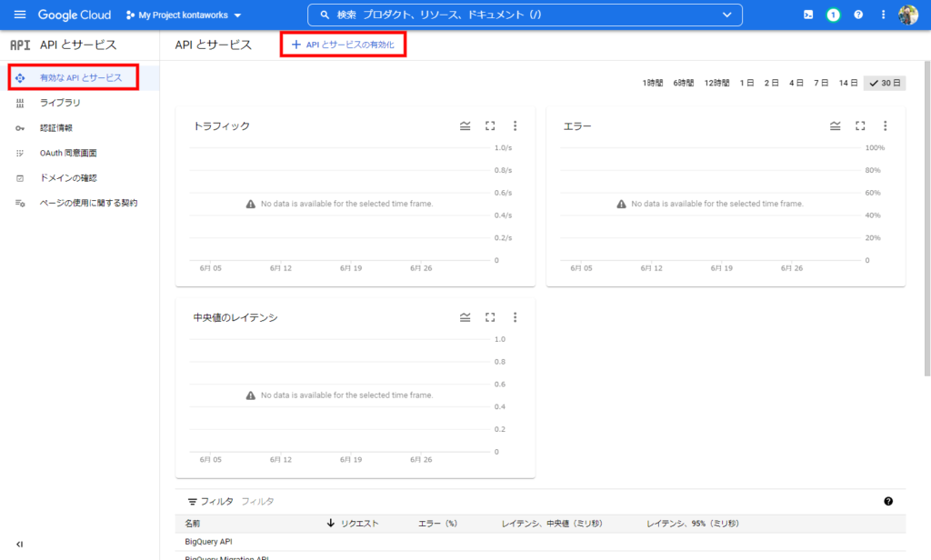Toggle legend on the エラー chart
The width and height of the screenshot is (931, 560).
tap(835, 125)
